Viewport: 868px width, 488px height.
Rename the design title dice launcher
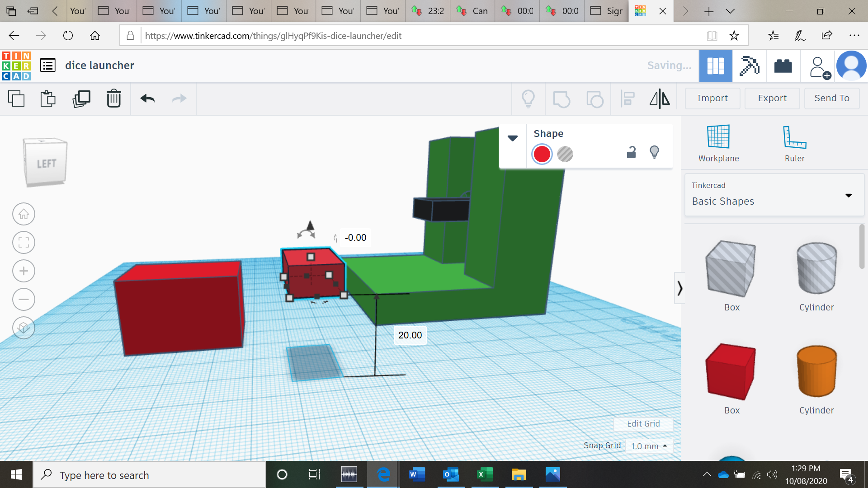pyautogui.click(x=99, y=66)
